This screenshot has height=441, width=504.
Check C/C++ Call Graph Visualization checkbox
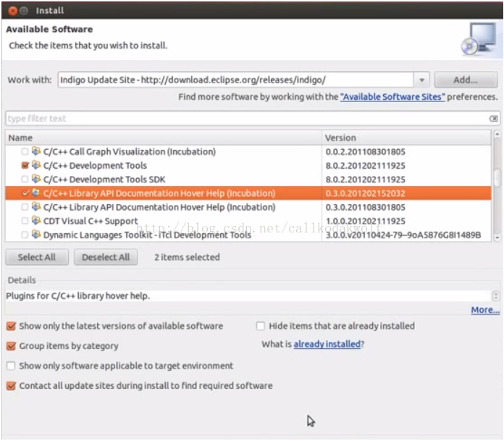[25, 151]
